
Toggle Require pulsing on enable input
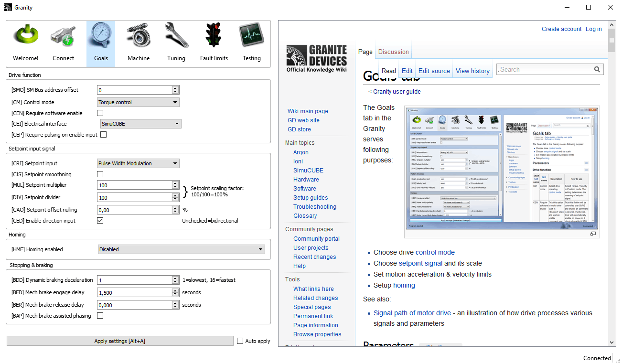104,135
